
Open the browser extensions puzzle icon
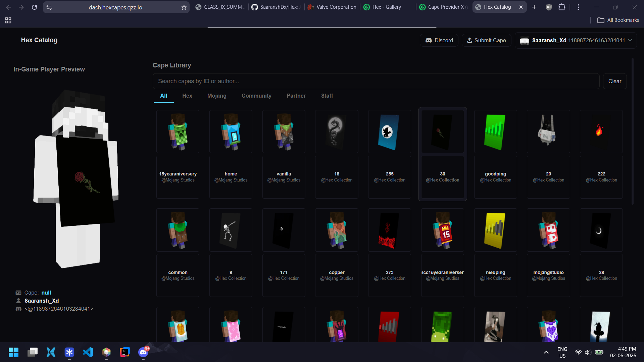click(561, 7)
